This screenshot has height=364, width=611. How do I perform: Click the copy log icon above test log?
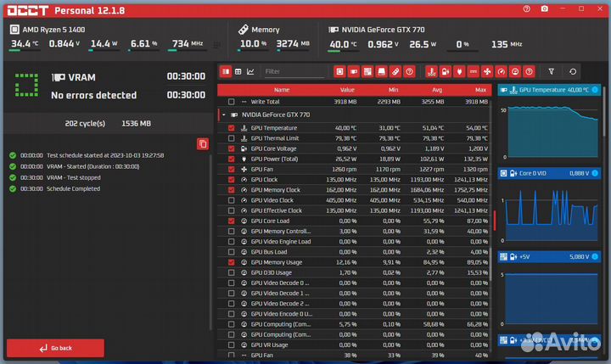tap(202, 143)
